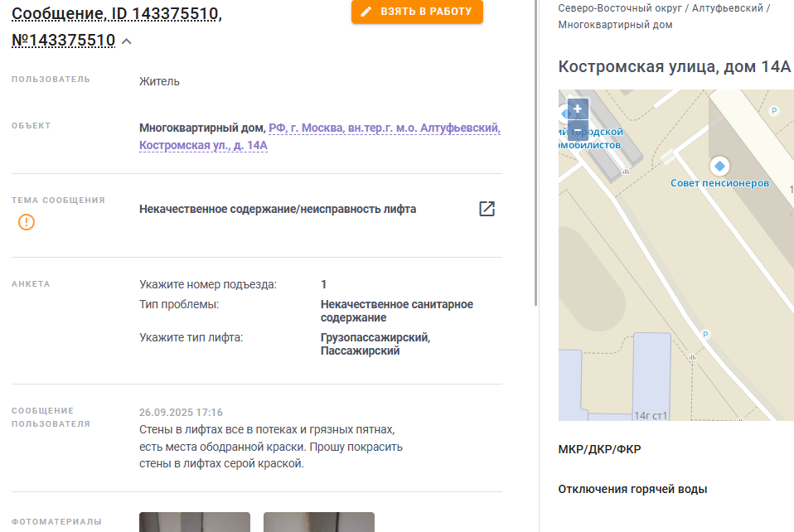Collapse the message header with the chevron

[127, 41]
